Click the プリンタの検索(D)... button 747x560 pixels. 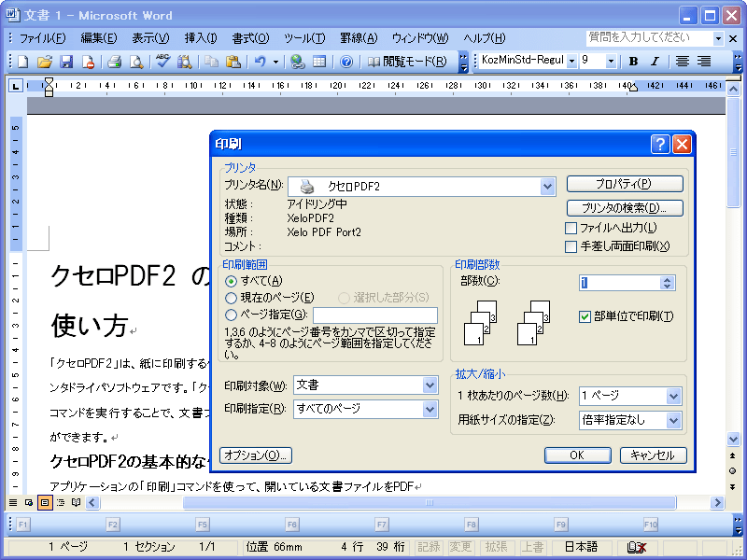[625, 208]
